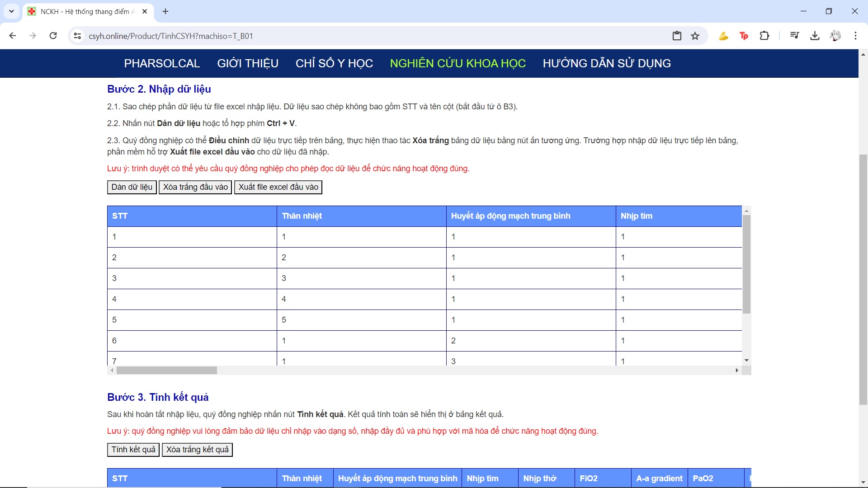Open clipboard permission icon in address bar

pos(677,36)
